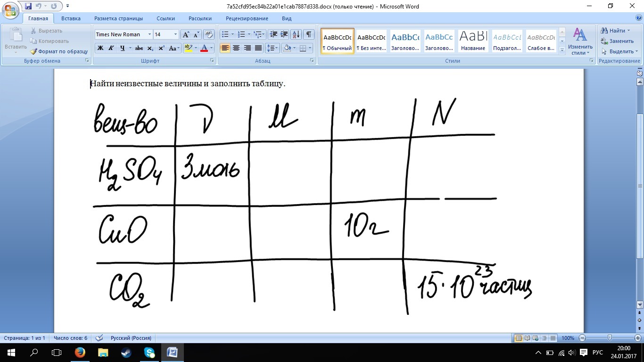Click the Format Painter brush icon

(x=34, y=51)
